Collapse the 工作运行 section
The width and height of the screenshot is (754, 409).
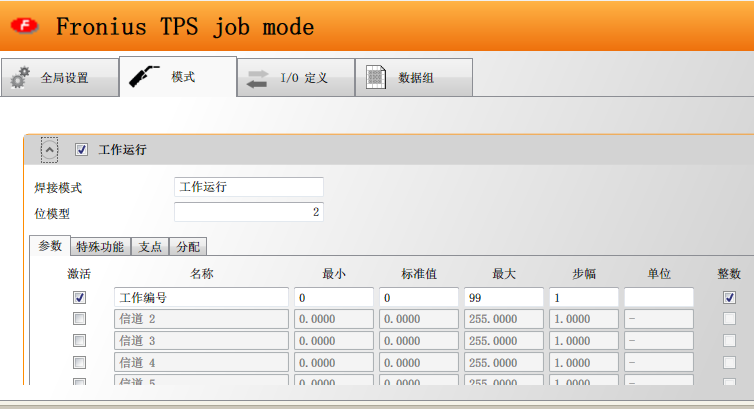tap(49, 150)
